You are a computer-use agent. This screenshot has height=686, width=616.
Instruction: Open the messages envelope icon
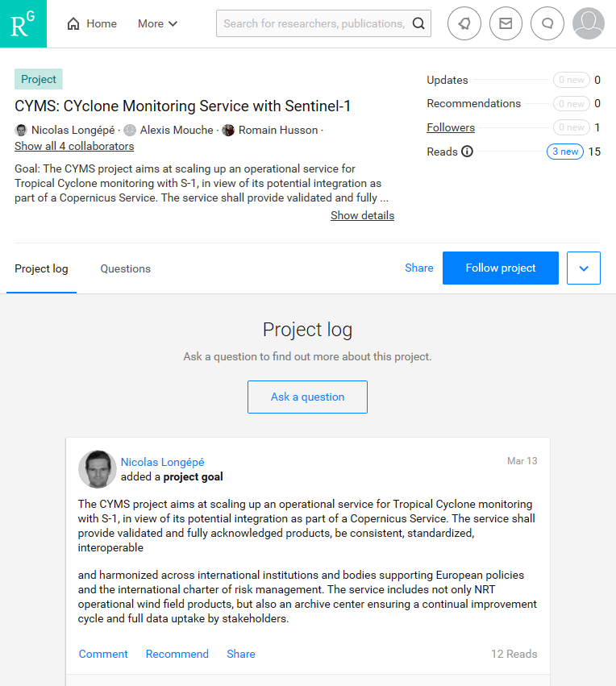pyautogui.click(x=506, y=23)
